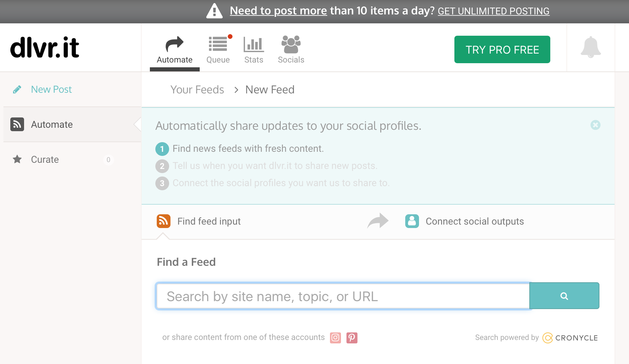
Task: Go to the Your Feeds breadcrumb
Action: (197, 90)
